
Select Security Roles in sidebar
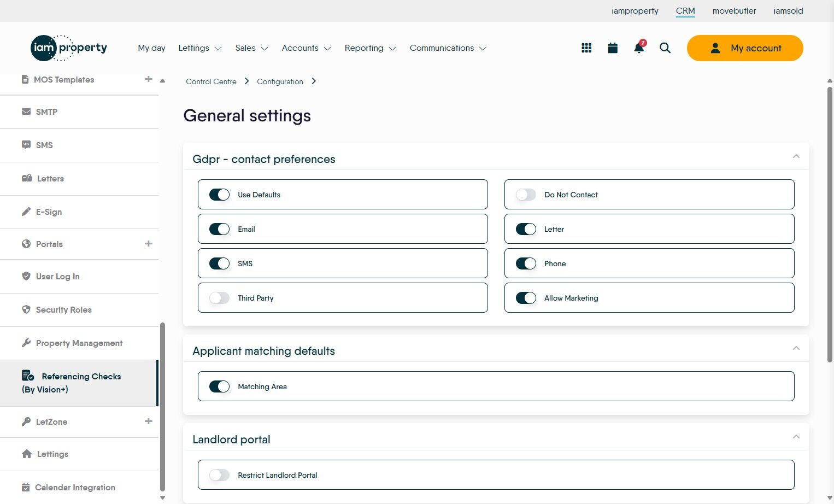pos(63,310)
